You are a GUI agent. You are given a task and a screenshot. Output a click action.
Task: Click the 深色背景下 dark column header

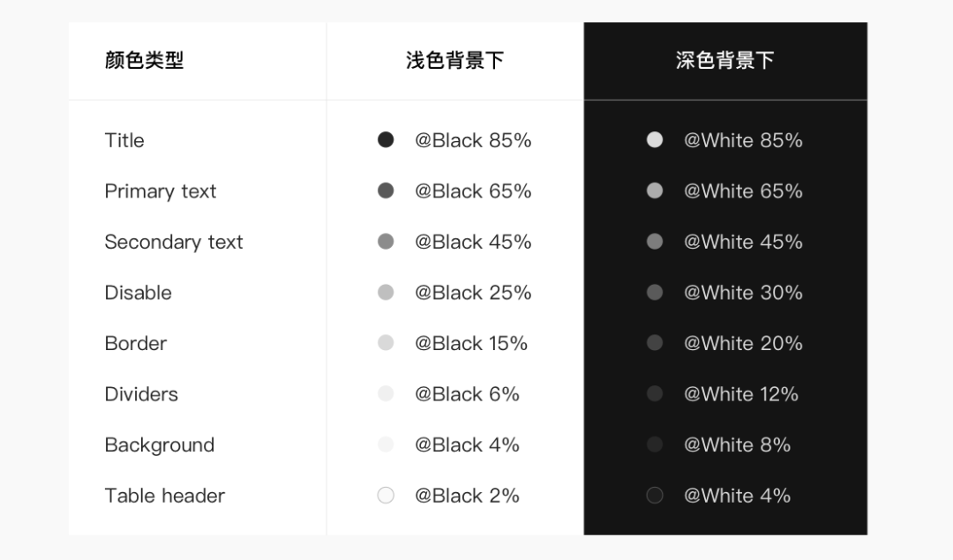tap(724, 60)
